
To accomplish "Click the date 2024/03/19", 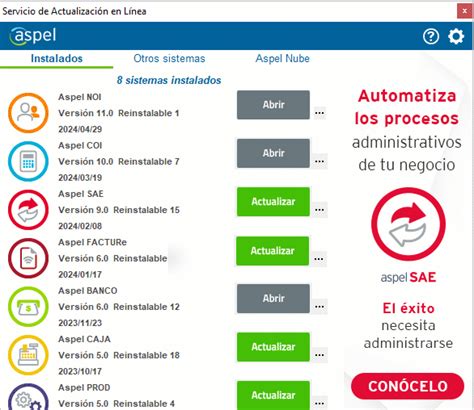I will 80,177.
